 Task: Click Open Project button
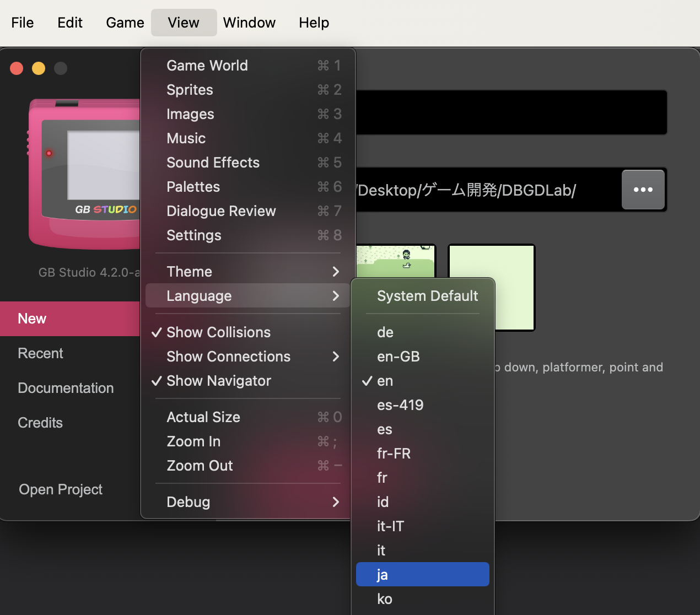61,489
